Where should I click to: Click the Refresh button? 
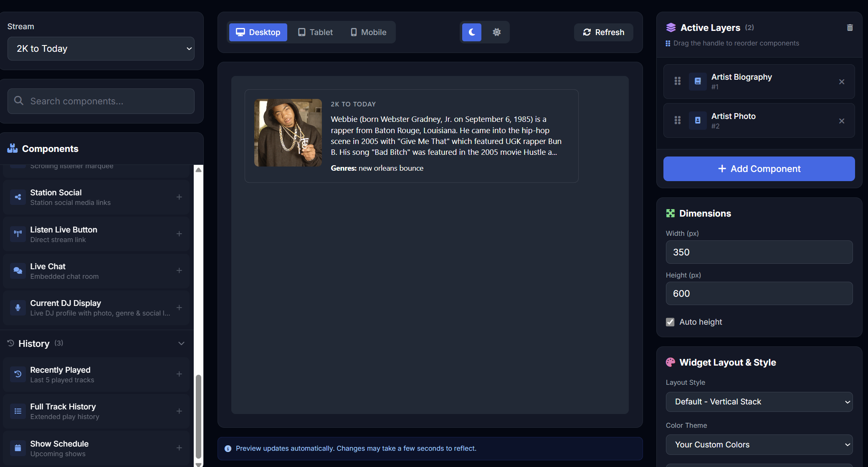click(603, 32)
